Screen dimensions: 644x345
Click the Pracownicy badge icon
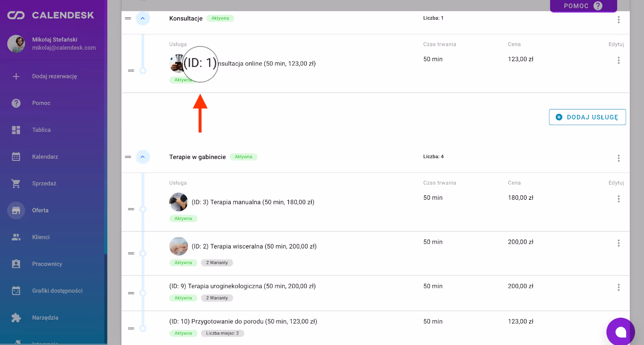click(16, 264)
